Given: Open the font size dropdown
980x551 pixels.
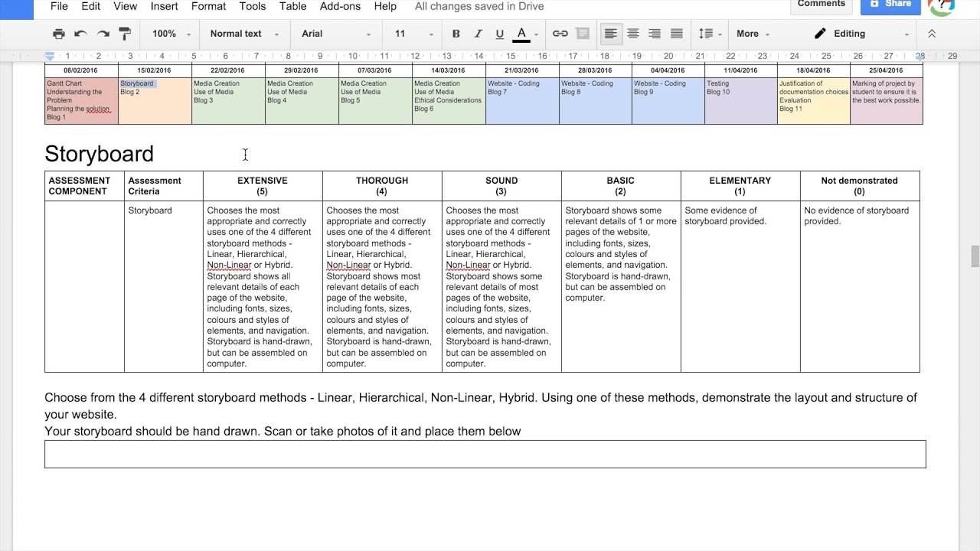Looking at the screenshot, I should click(x=414, y=34).
